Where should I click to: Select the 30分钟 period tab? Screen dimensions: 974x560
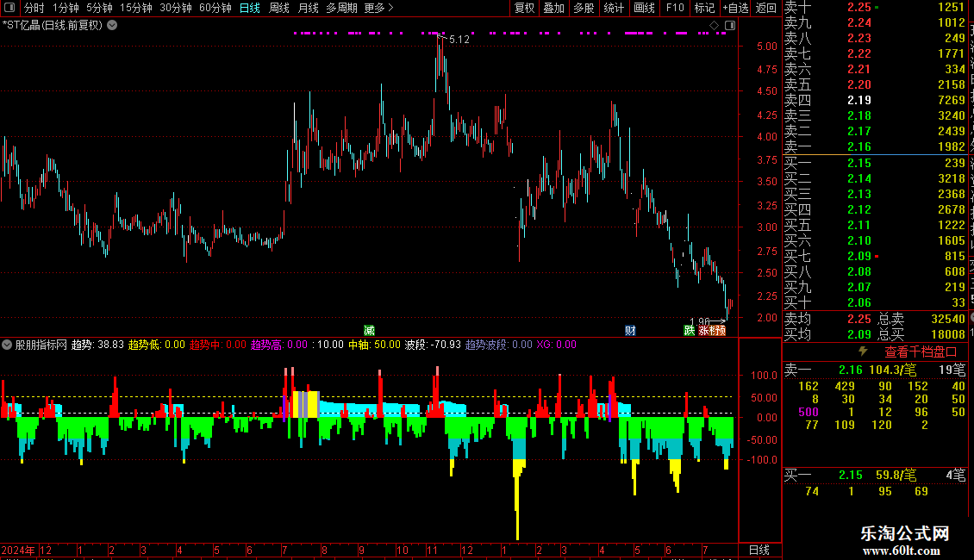click(175, 8)
